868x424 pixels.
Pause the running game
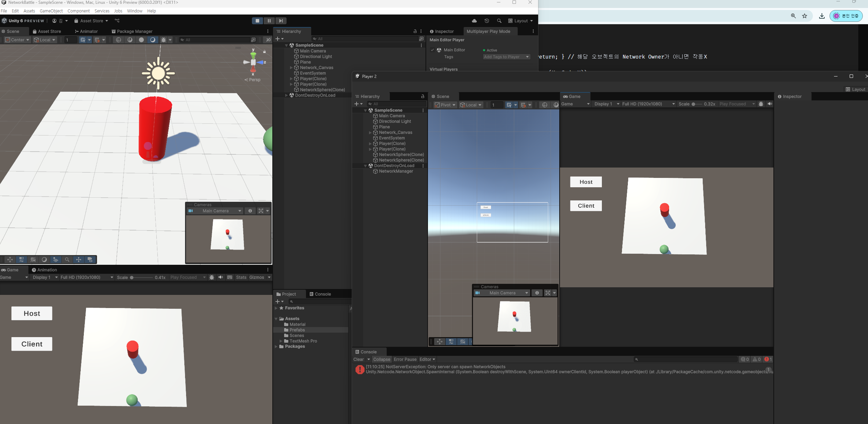pos(269,21)
